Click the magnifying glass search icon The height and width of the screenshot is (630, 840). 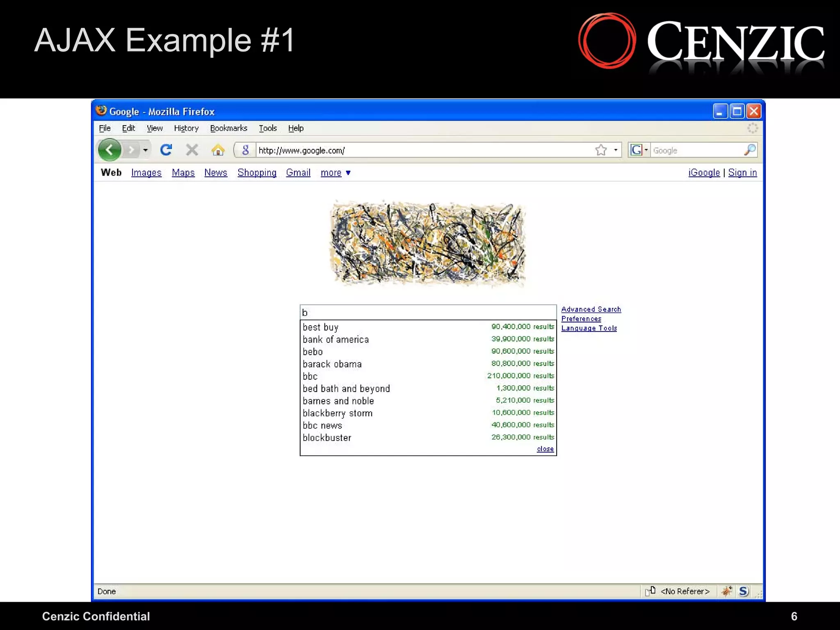(750, 150)
